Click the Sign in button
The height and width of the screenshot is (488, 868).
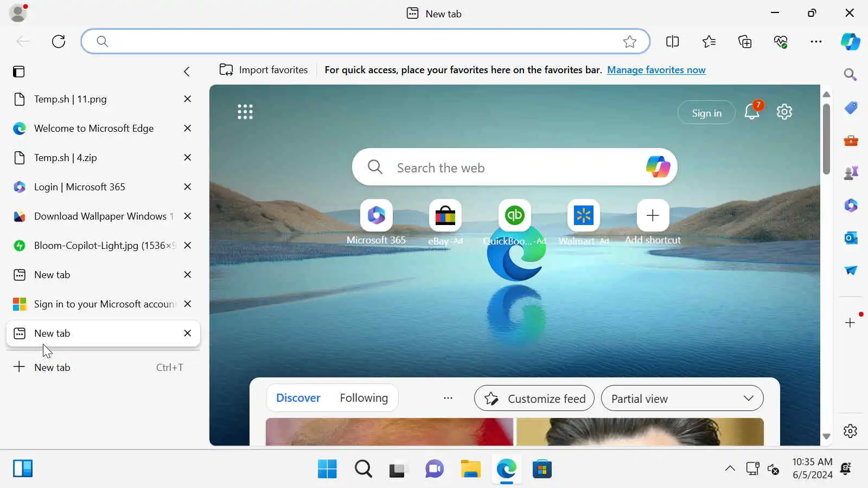coord(706,113)
